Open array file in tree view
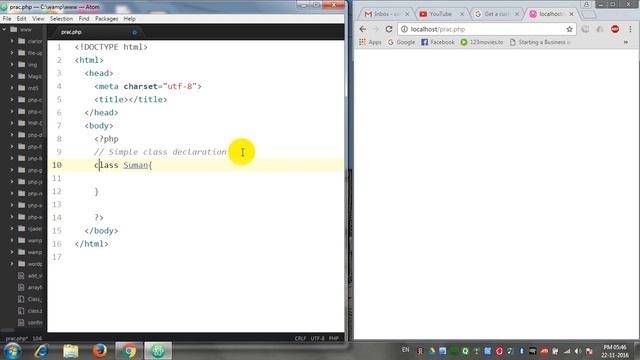 tap(31, 287)
